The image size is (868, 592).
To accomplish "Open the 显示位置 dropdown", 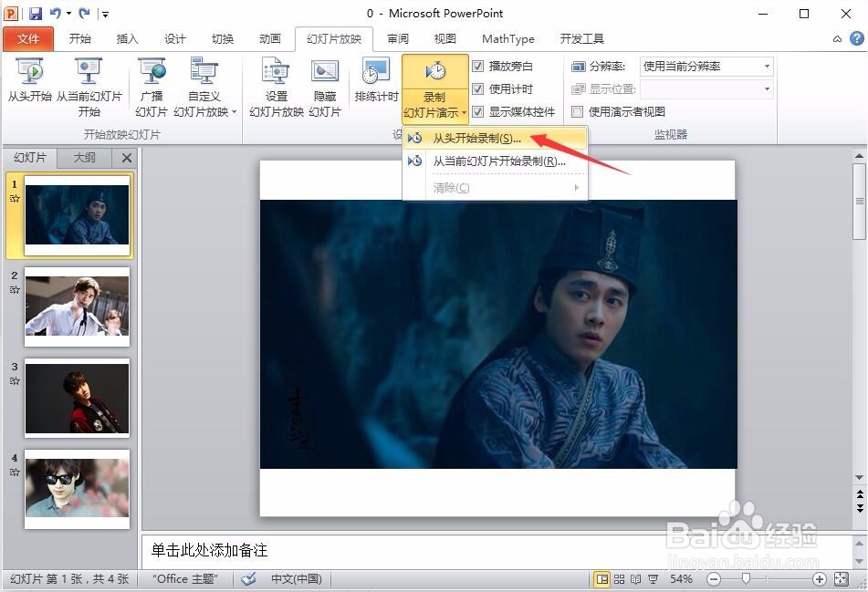I will click(706, 88).
